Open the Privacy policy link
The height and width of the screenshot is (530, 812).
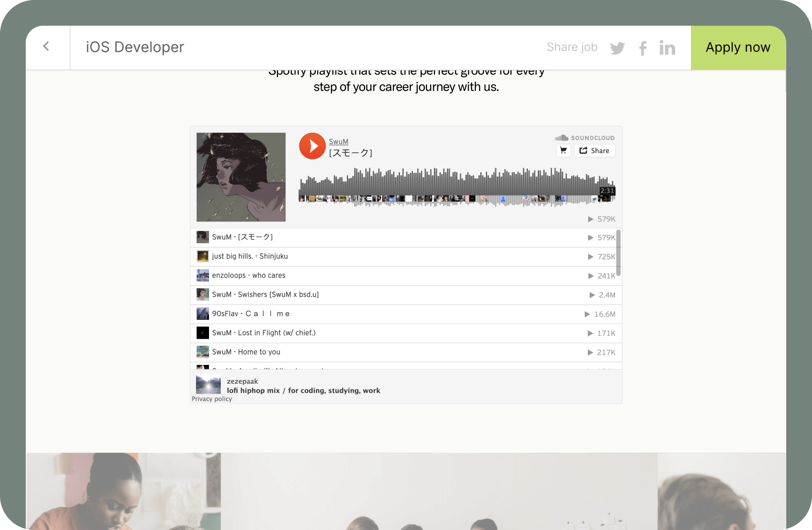tap(212, 399)
